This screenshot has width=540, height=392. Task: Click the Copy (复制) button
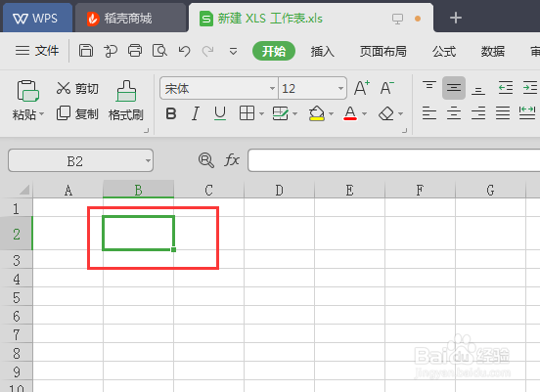click(77, 113)
